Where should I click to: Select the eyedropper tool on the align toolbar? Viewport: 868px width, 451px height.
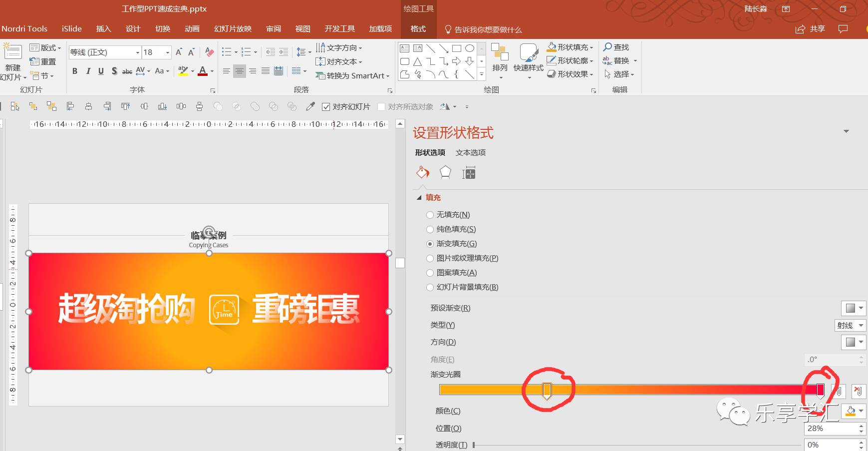pos(311,106)
